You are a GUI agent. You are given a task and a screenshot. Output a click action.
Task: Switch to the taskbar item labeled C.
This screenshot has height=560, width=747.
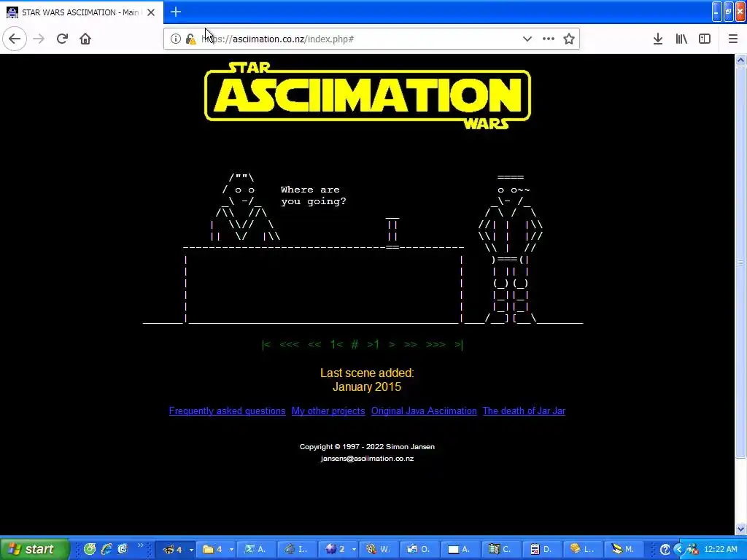point(500,550)
